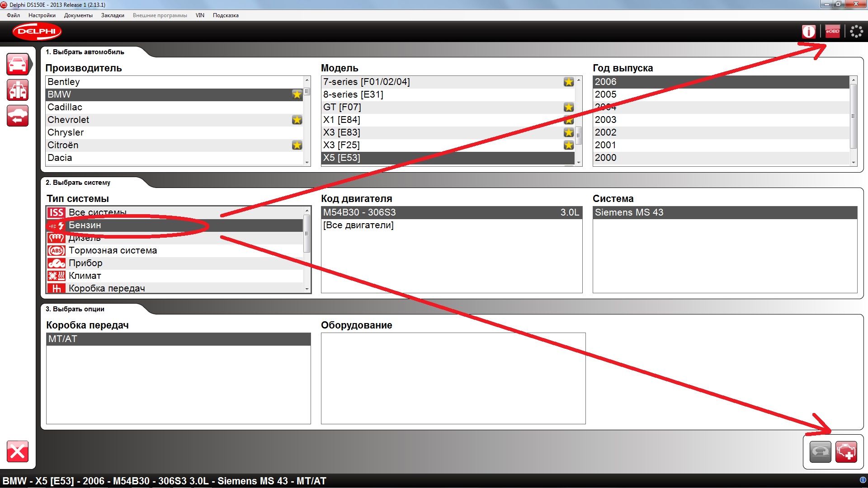Open the red info icon in header
868x488 pixels.
(809, 32)
